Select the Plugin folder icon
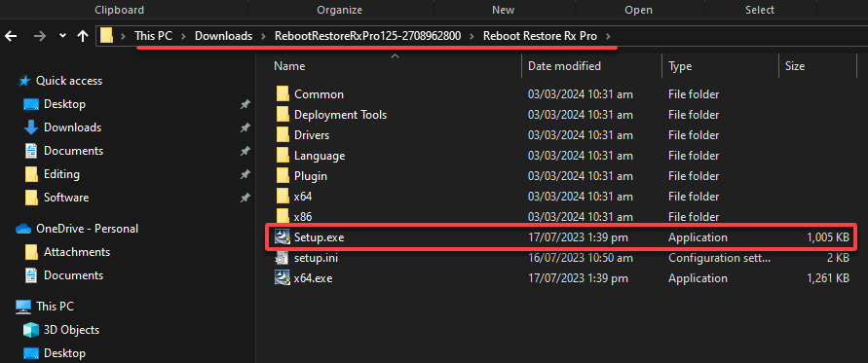 tap(283, 176)
